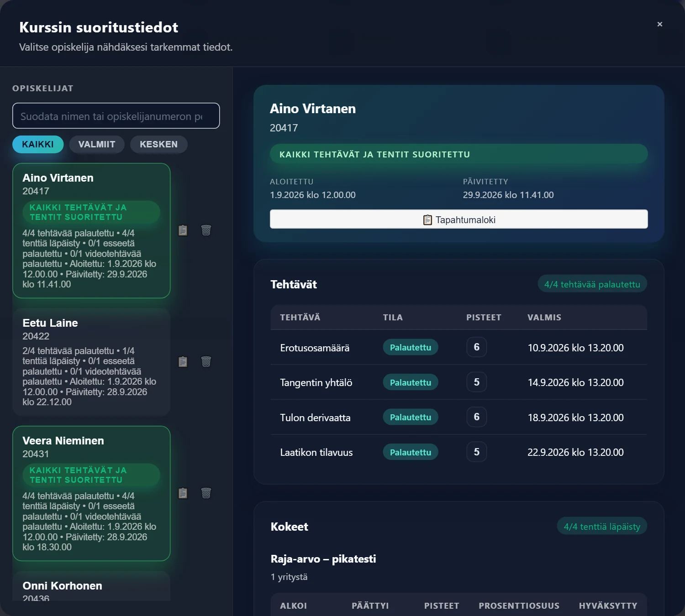685x616 pixels.
Task: Click started time '1.9.2026 klo 12.00.00'
Action: click(313, 195)
